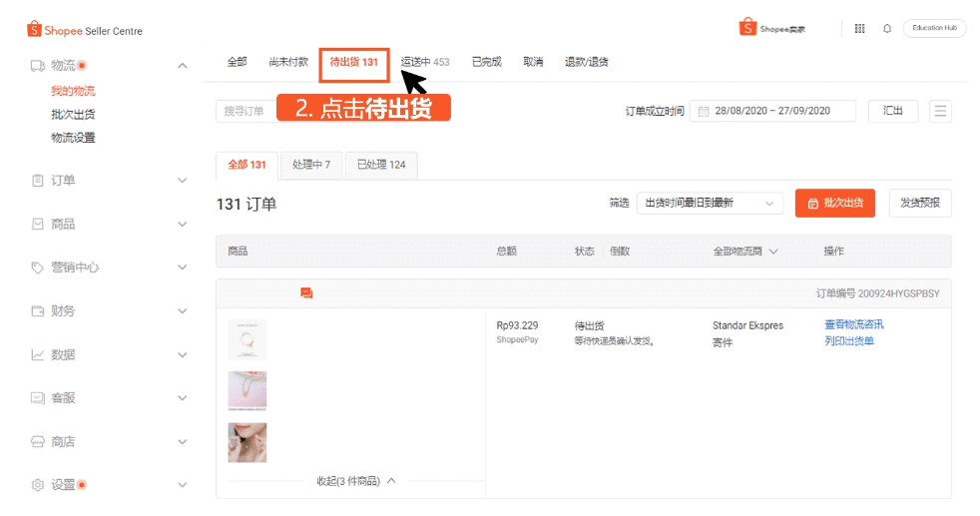Select the 全部 131 sub-tab

pos(246,165)
